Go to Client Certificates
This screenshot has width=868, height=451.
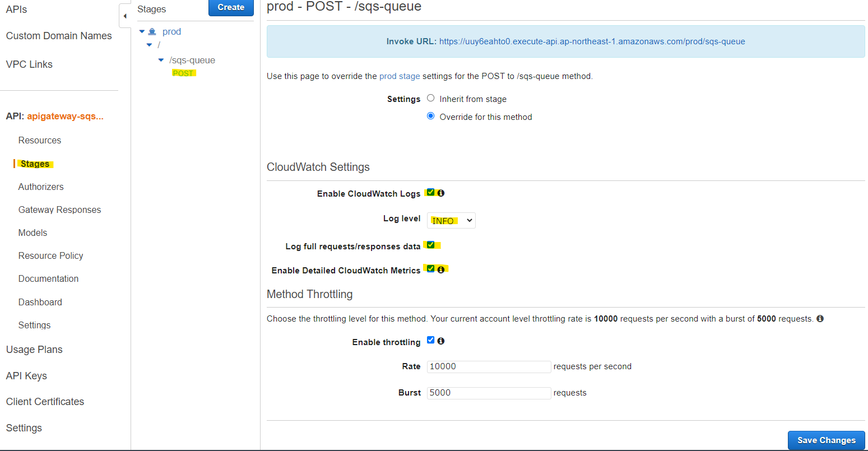click(x=44, y=401)
